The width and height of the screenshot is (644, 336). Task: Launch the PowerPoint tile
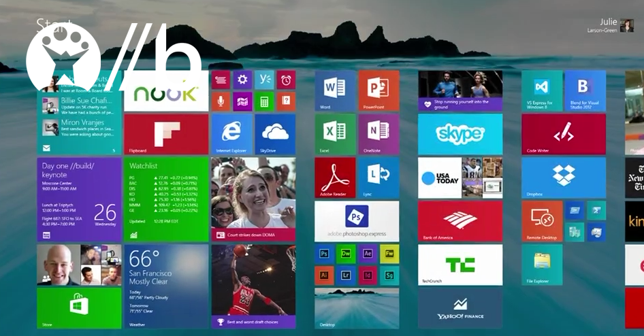pos(379,90)
